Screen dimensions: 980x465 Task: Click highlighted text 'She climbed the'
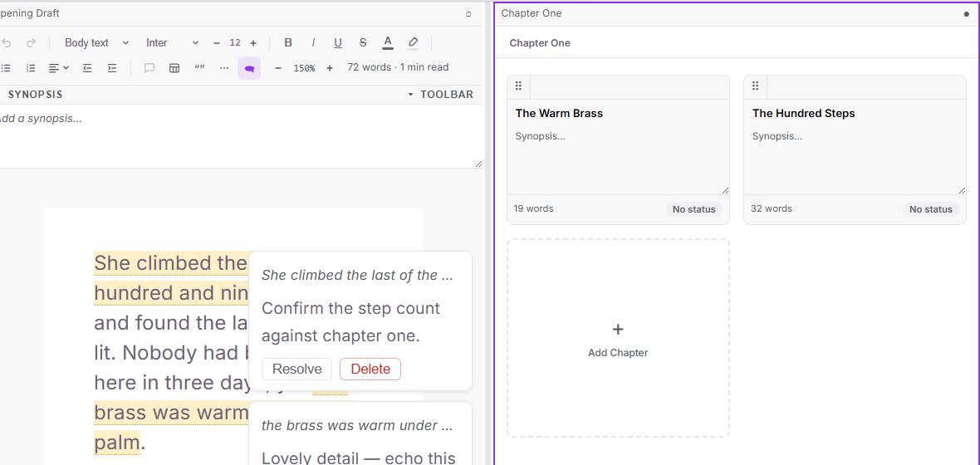pos(170,263)
